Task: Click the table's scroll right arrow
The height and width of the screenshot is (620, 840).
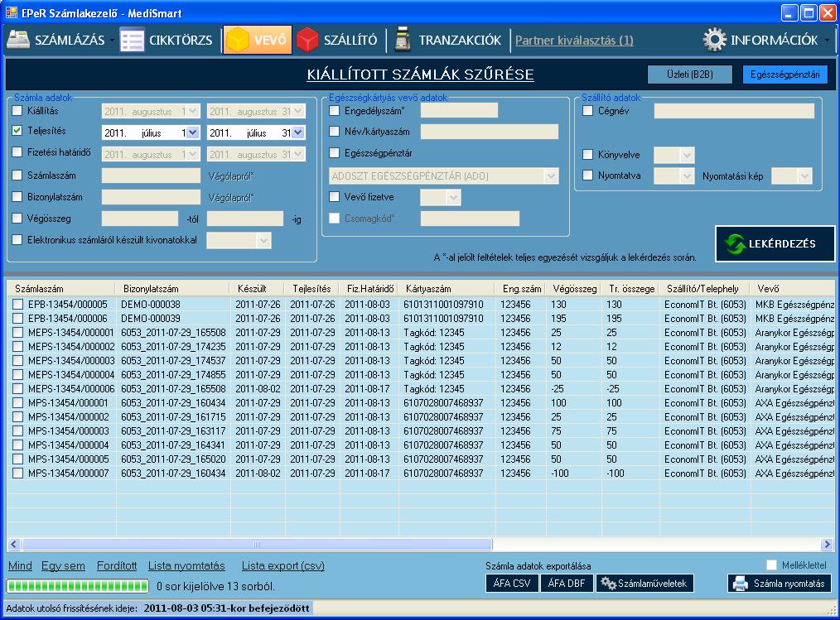Action: click(827, 545)
